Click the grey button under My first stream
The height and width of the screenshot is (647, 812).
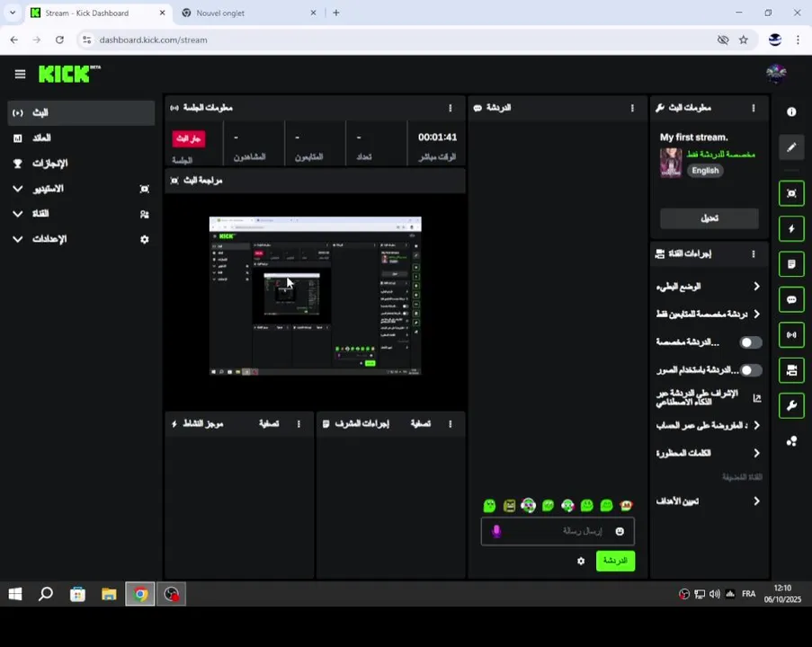click(709, 218)
